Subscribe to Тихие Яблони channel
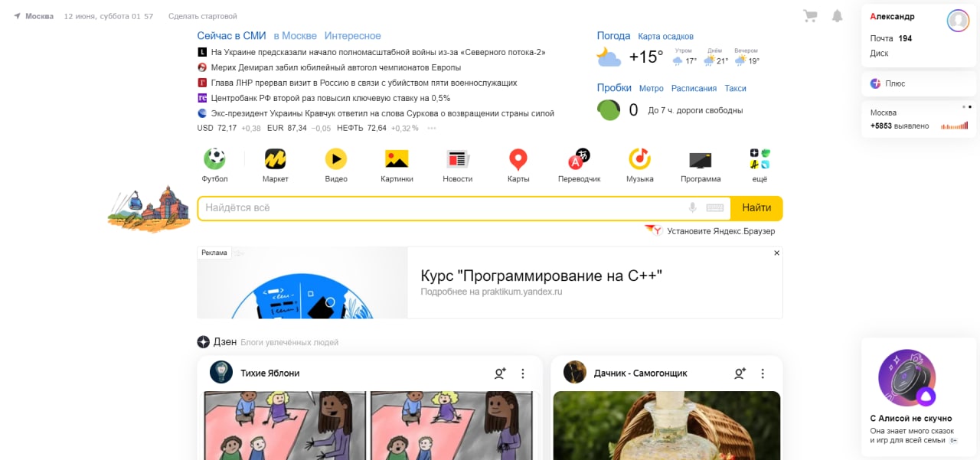Viewport: 980px width, 460px height. pyautogui.click(x=500, y=373)
